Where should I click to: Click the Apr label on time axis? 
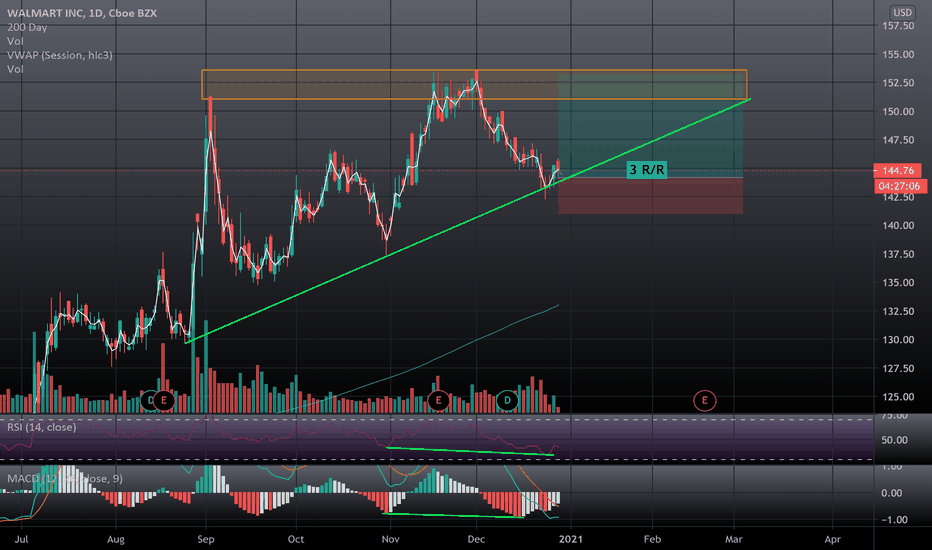(833, 539)
